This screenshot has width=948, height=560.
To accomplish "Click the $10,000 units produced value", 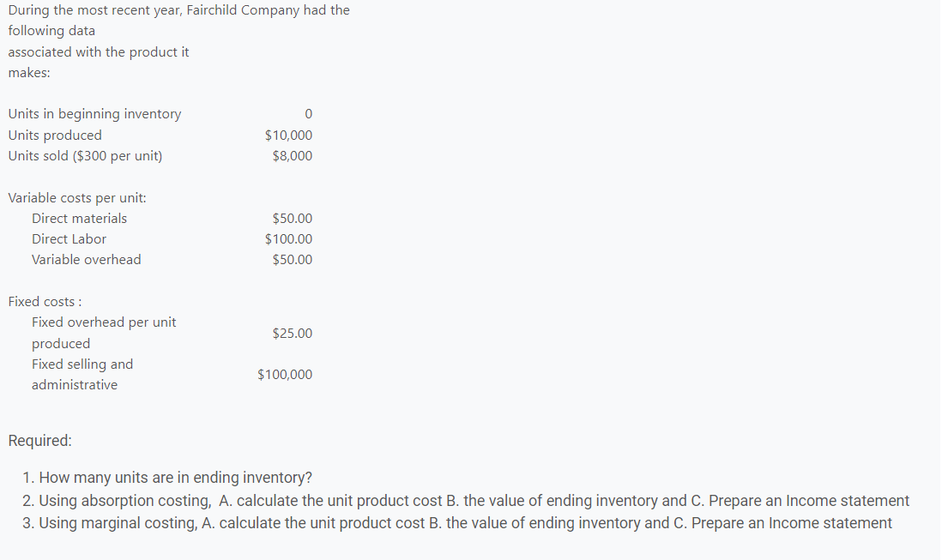I will point(288,135).
